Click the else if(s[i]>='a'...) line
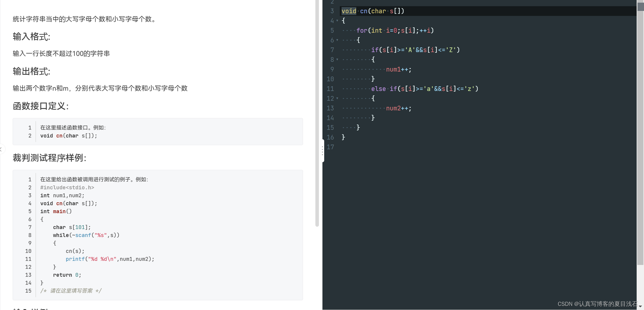644x310 pixels. (x=425, y=89)
